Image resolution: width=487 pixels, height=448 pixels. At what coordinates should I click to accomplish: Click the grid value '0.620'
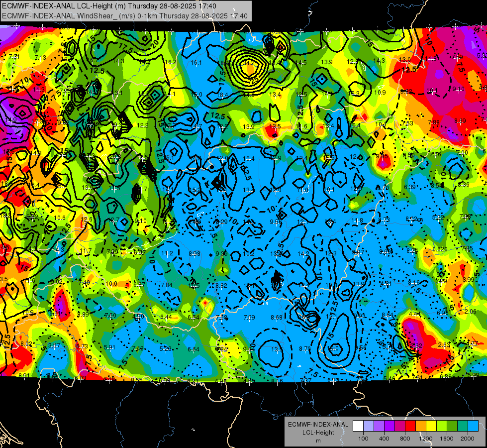click(x=440, y=249)
